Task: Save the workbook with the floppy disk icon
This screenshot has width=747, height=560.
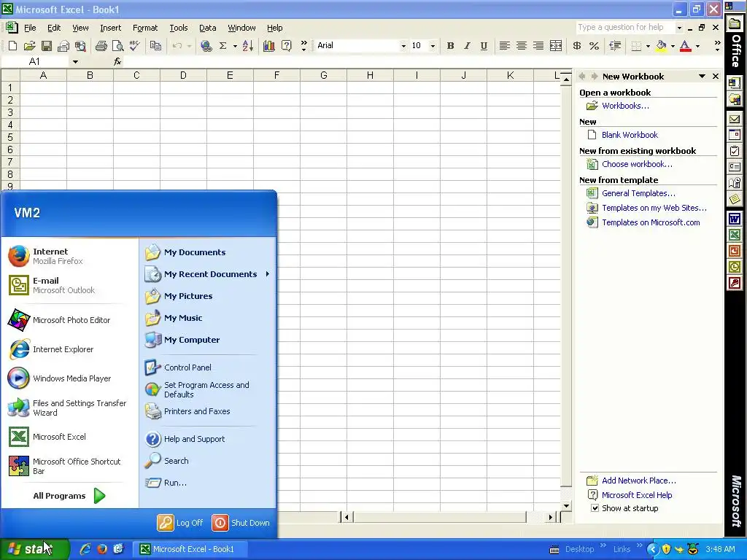Action: [x=46, y=46]
